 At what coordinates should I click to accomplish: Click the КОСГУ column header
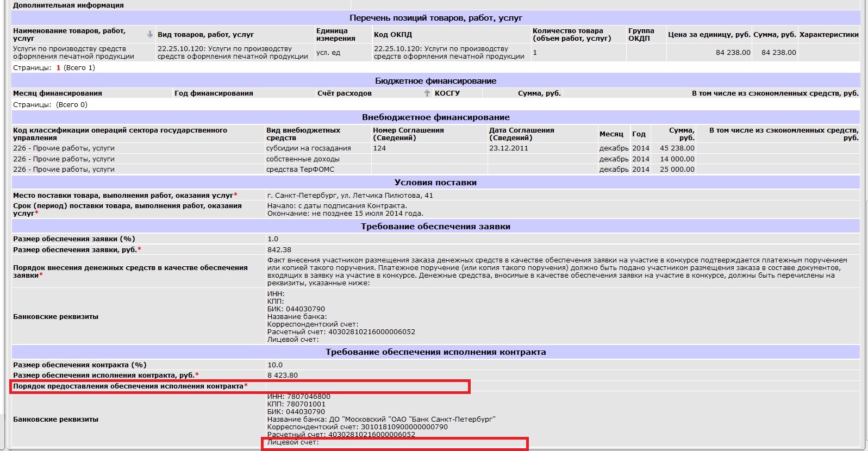[447, 93]
